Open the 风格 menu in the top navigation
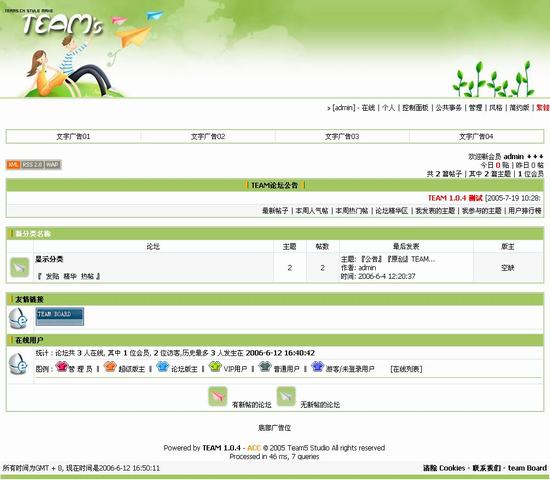 coord(496,108)
